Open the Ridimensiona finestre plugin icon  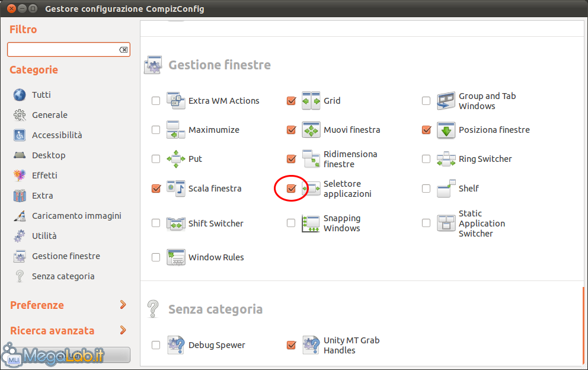(x=311, y=159)
